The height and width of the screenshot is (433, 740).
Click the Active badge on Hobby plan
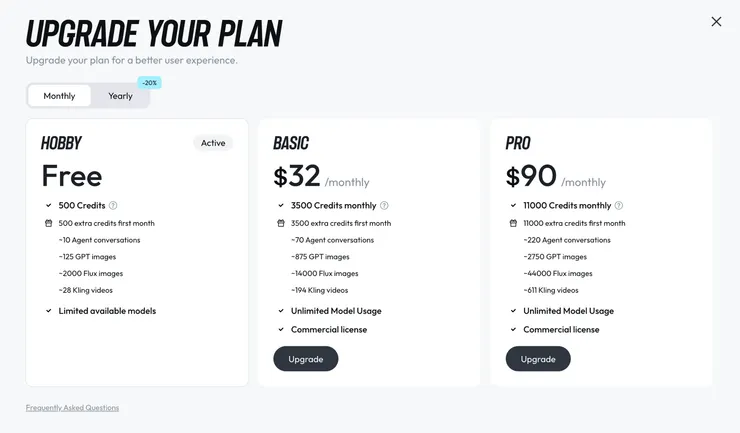tap(213, 143)
